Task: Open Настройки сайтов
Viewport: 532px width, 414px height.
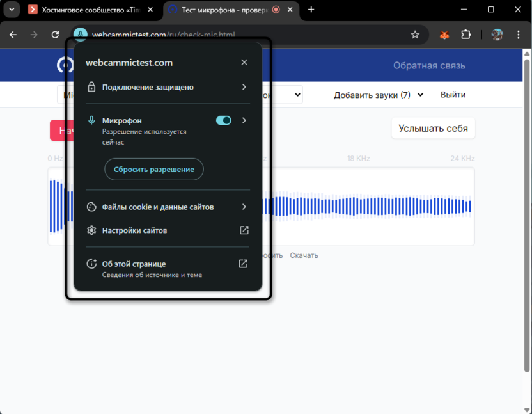Action: pyautogui.click(x=168, y=230)
